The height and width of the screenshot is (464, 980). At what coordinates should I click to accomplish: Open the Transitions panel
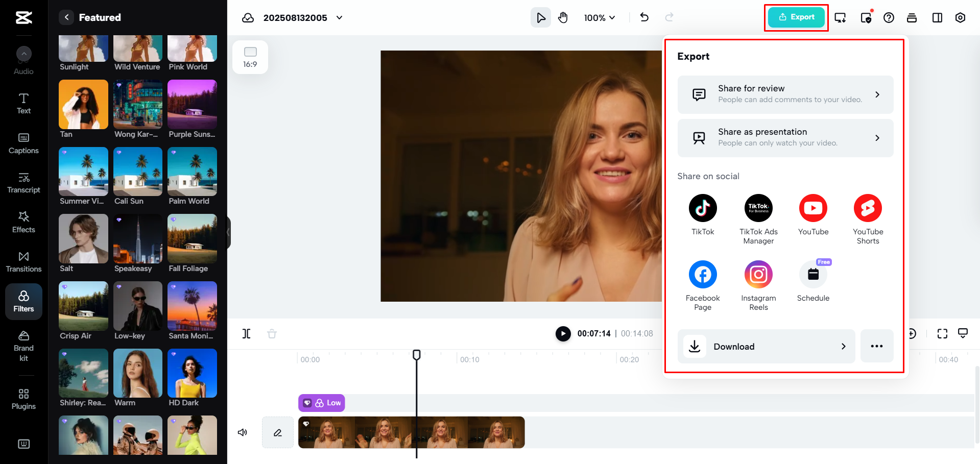[x=23, y=261]
